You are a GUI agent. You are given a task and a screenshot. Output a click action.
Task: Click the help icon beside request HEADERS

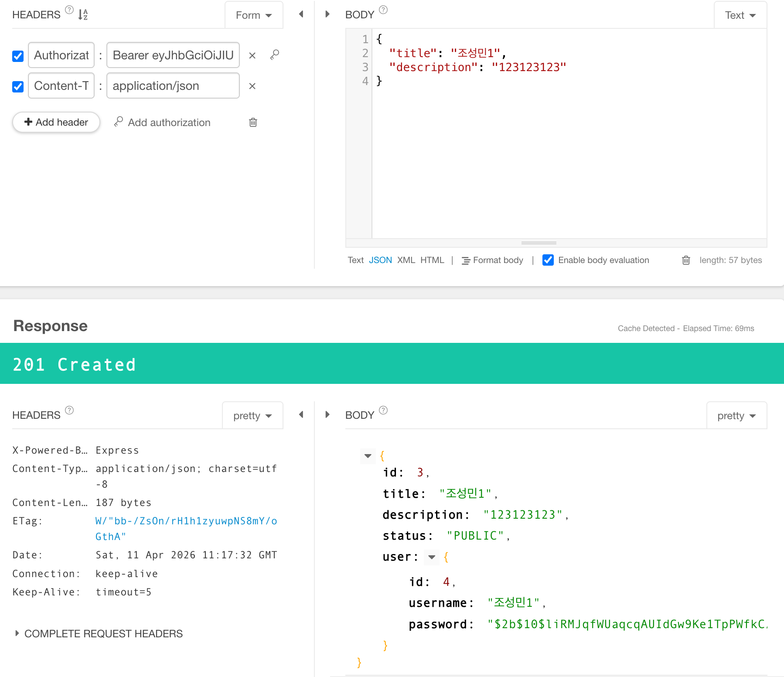pos(69,10)
